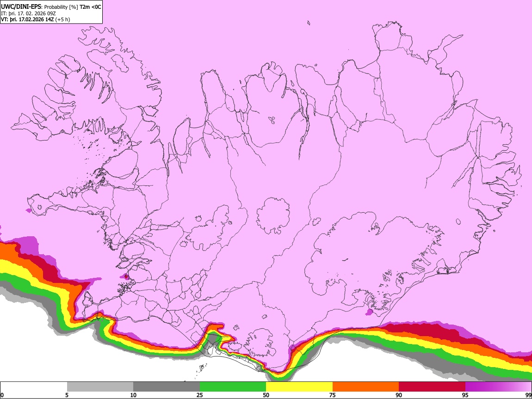532x399 pixels.
Task: Click the dark gray 10–25% legend segment
Action: (167, 387)
